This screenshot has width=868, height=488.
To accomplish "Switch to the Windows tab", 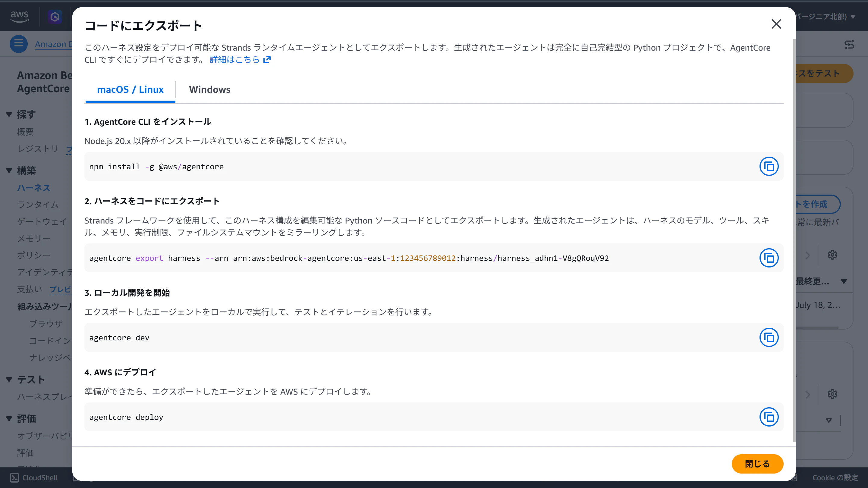I will click(x=209, y=89).
